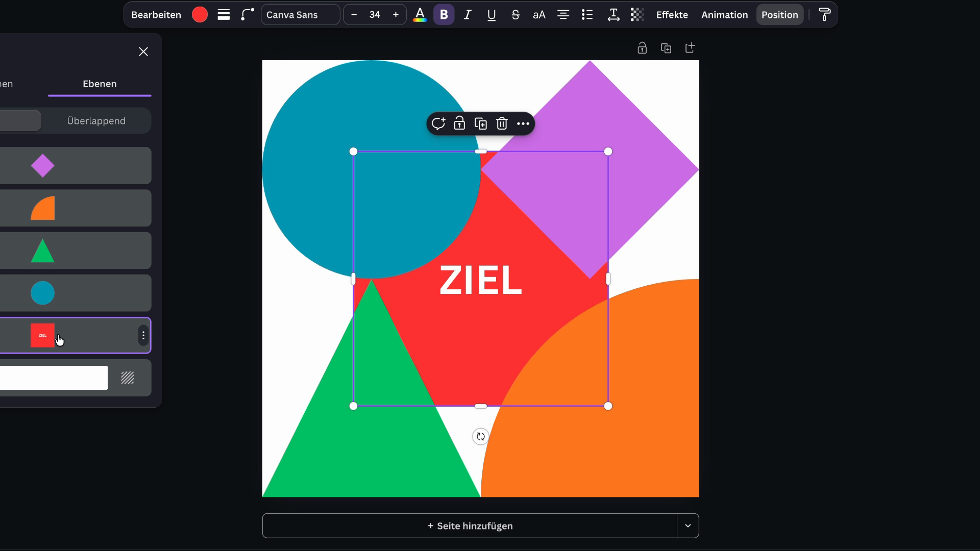
Task: Click the Bearbeiten button
Action: coord(156,15)
